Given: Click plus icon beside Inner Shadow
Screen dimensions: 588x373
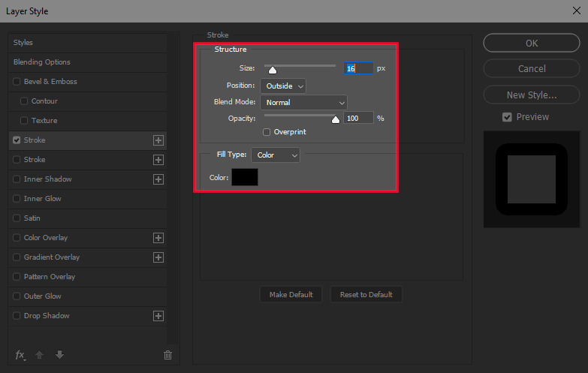Looking at the screenshot, I should pos(158,179).
